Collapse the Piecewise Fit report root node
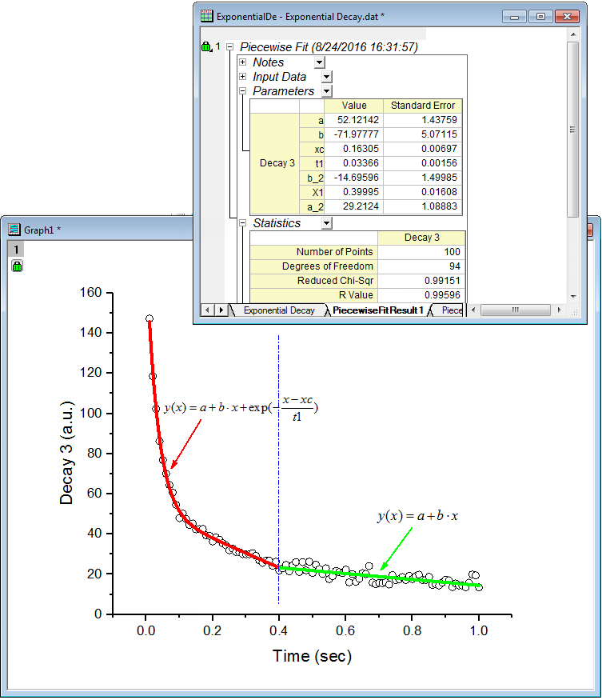602x700 pixels. (x=229, y=47)
